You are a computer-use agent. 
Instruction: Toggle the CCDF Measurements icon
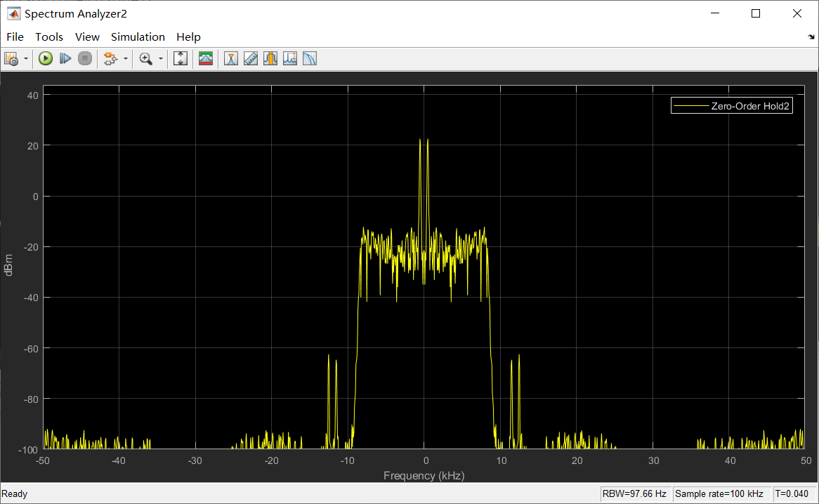310,58
